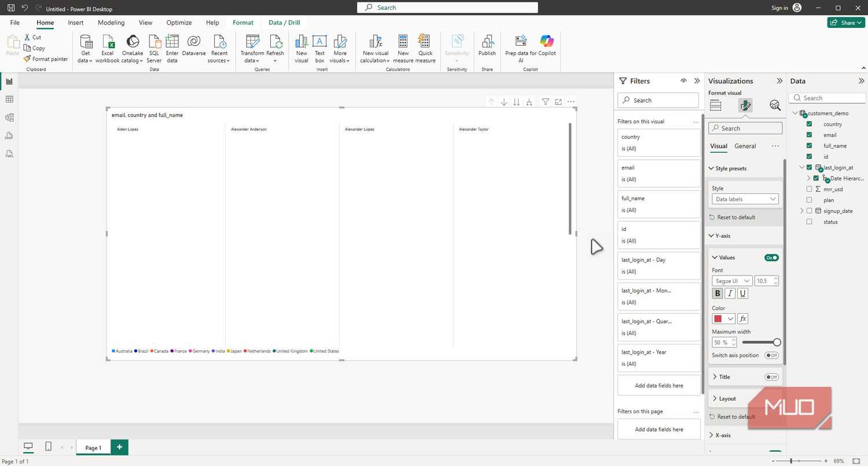Check the mrr_usd field
Viewport: 868px width, 466px height.
coord(809,189)
